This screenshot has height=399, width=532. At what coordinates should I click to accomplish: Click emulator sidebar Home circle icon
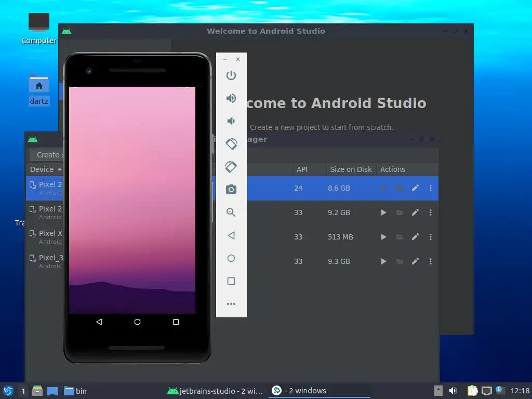[x=231, y=258]
